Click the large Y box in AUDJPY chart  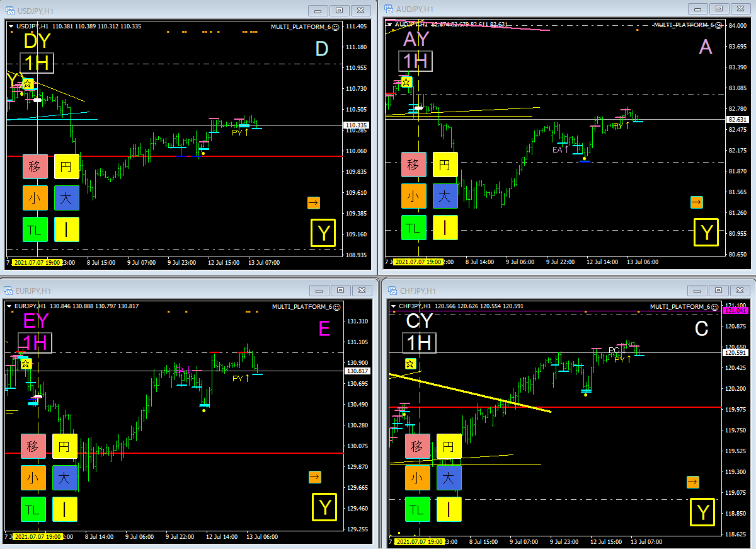coord(706,232)
